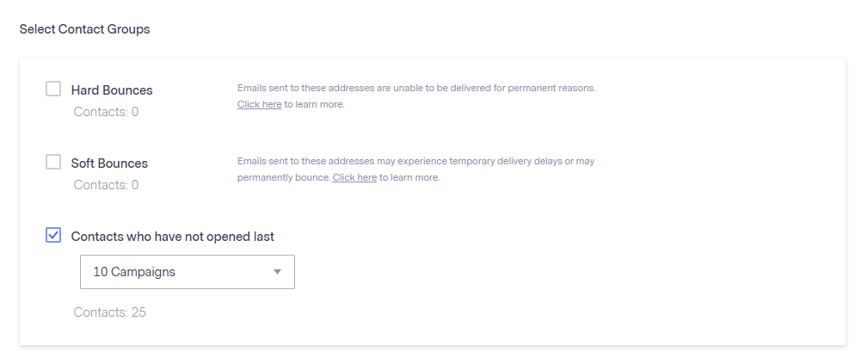Click the 'Contacts: 25' count text
868x364 pixels.
(109, 312)
